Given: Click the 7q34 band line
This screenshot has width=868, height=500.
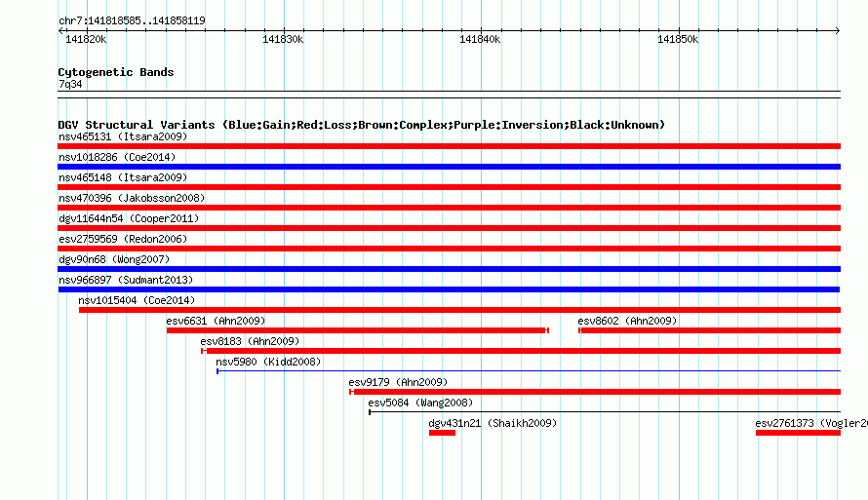Looking at the screenshot, I should coord(449,95).
